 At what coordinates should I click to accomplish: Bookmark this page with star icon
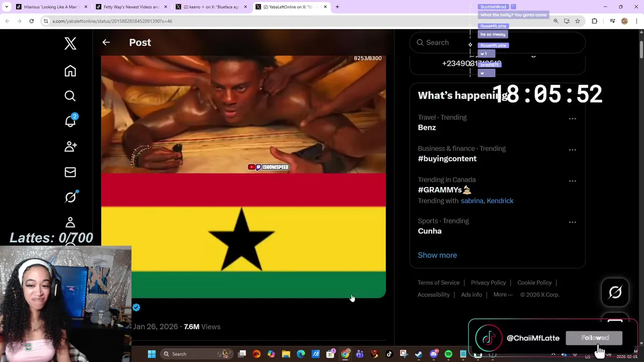coord(578,21)
